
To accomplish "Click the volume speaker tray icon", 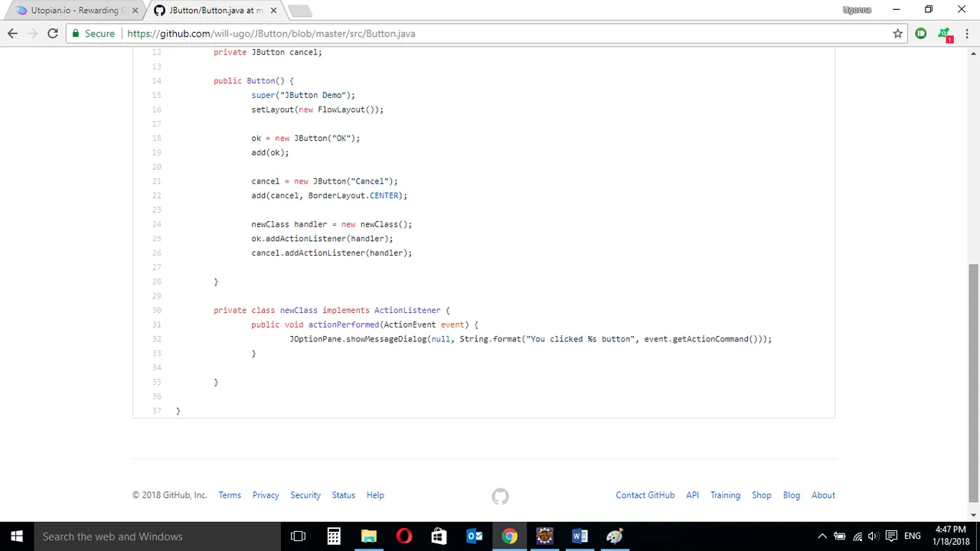I will click(874, 536).
